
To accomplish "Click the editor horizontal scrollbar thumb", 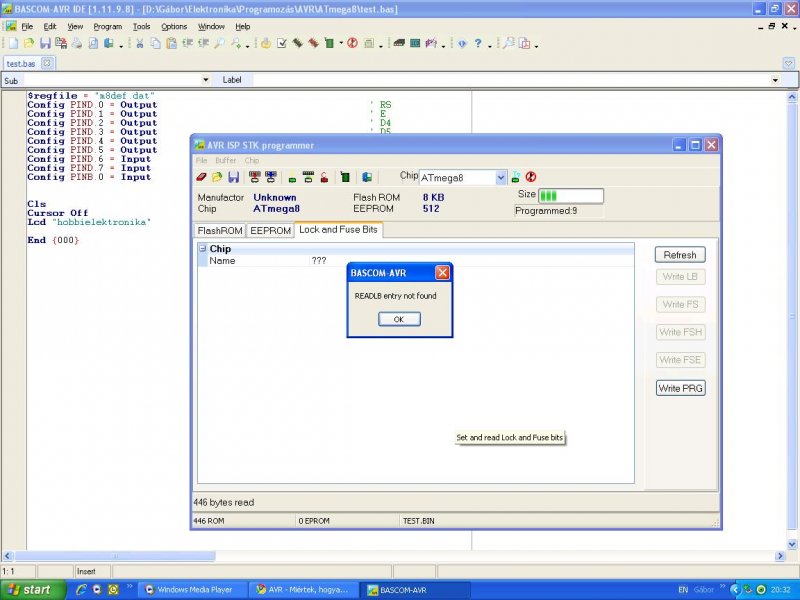I will pyautogui.click(x=115, y=556).
